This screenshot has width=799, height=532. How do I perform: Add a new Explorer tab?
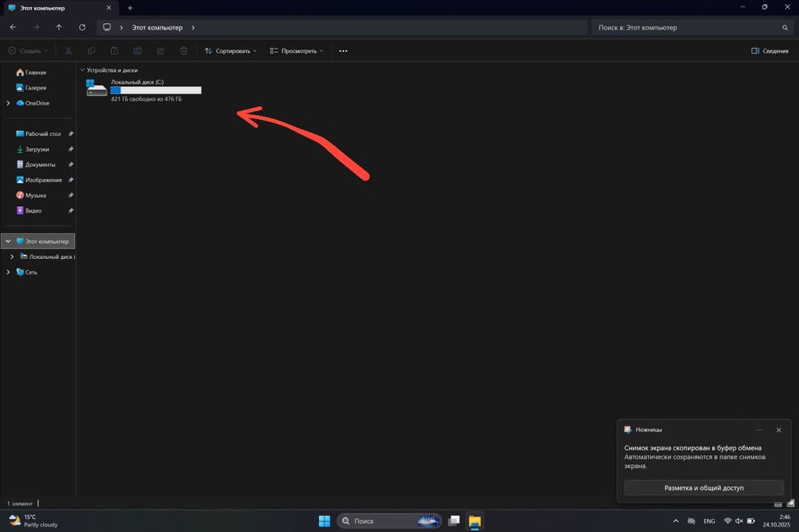point(130,8)
